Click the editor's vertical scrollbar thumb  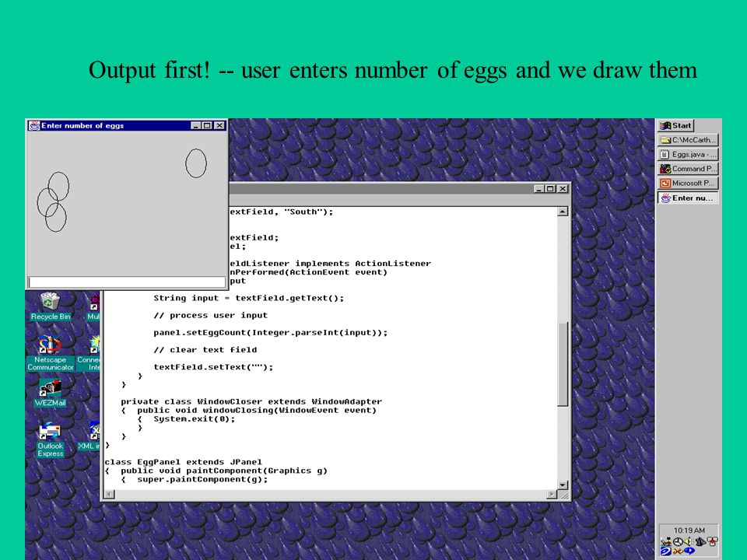[x=563, y=364]
